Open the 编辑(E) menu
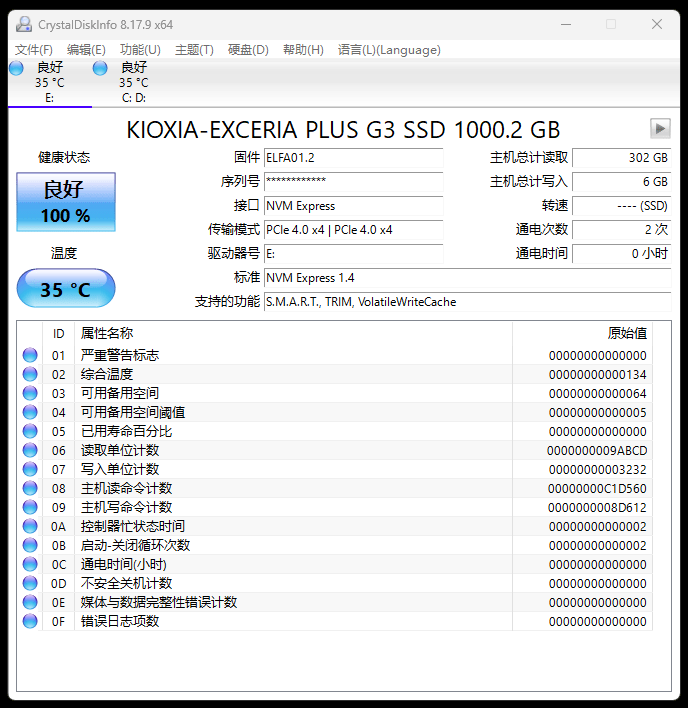Viewport: 688px width, 708px height. [x=86, y=50]
